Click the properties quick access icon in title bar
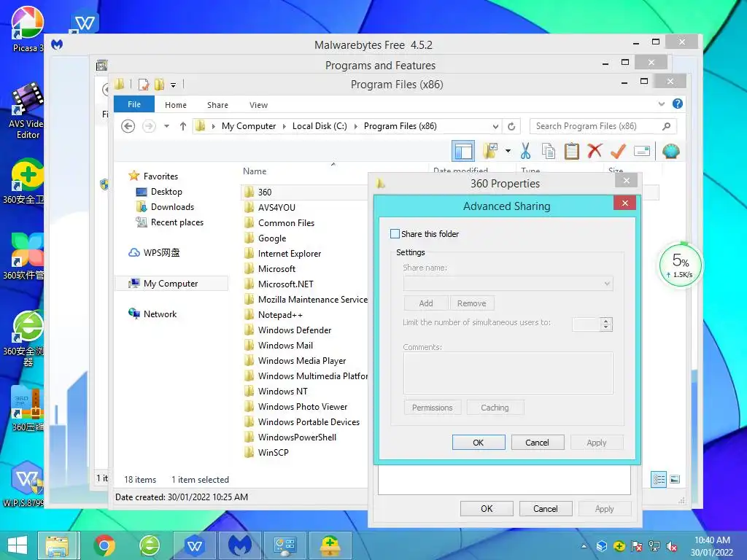Screen dimensions: 747x560 (x=144, y=85)
